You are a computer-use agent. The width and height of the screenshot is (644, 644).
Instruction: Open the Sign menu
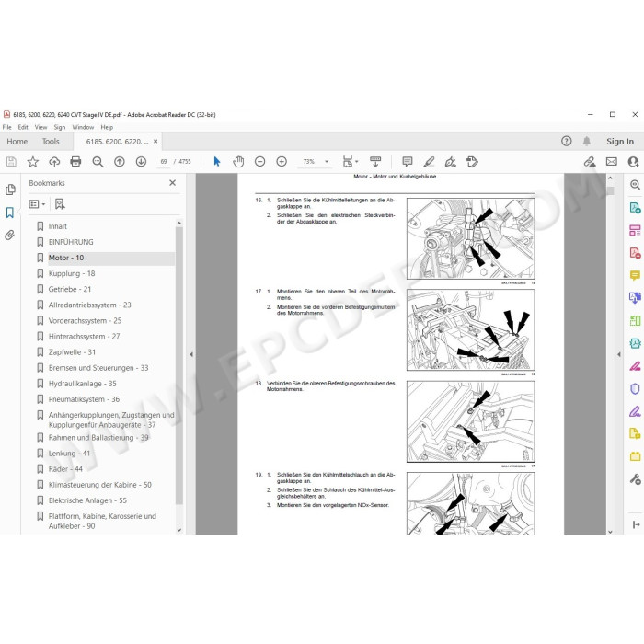click(60, 127)
